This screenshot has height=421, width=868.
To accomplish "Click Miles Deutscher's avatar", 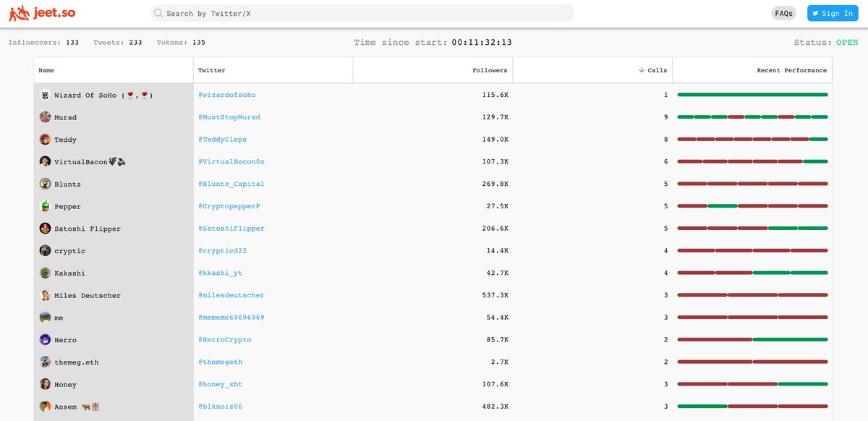I will point(45,295).
